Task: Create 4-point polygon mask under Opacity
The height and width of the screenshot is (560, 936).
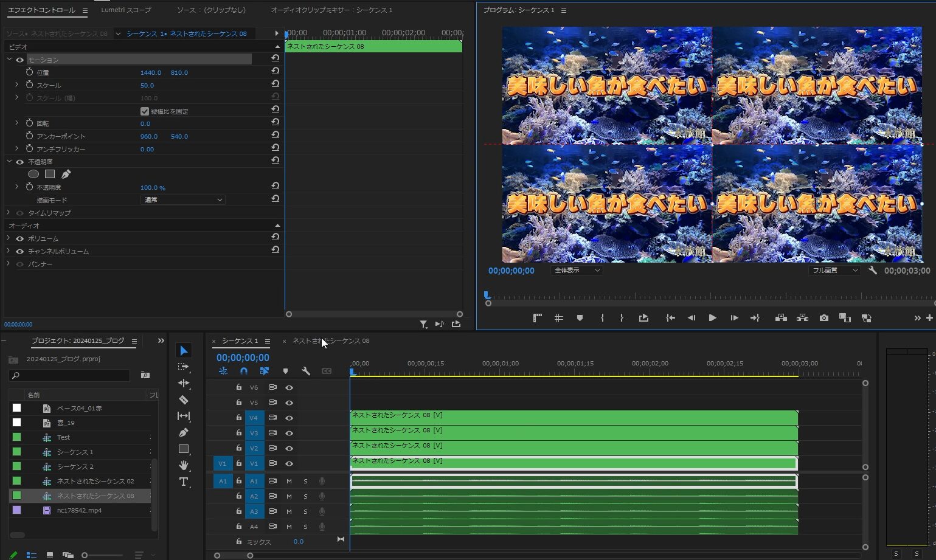Action: click(x=50, y=175)
